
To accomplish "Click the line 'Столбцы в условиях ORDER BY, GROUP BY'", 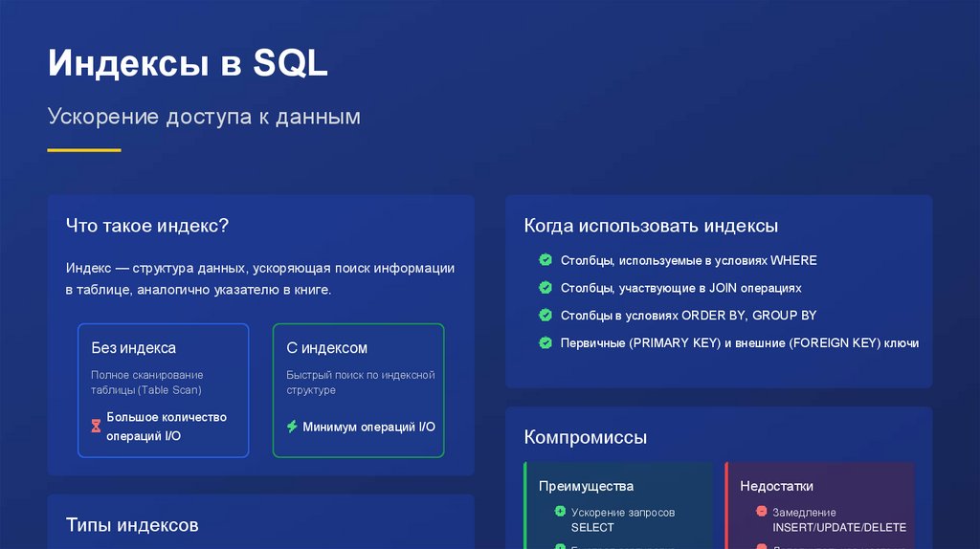I will click(688, 316).
